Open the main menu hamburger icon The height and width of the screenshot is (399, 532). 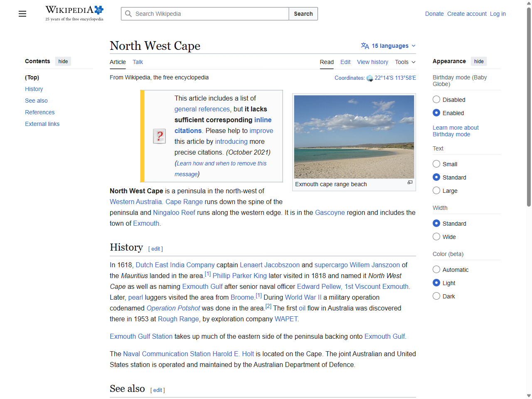click(22, 14)
